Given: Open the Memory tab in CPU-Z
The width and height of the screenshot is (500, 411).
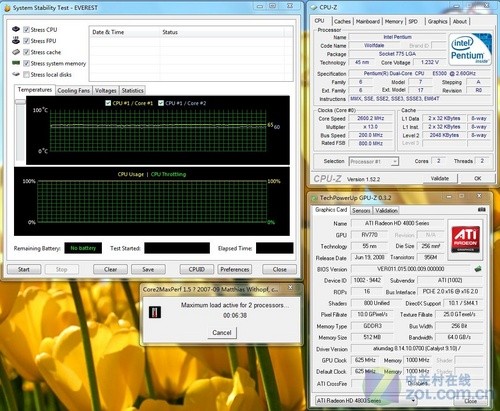Looking at the screenshot, I should (x=394, y=21).
